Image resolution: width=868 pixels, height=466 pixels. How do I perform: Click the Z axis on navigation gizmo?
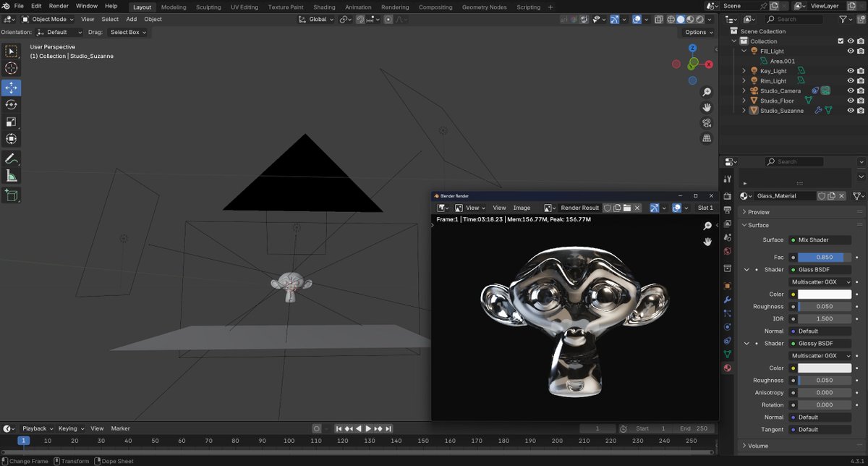(x=692, y=48)
